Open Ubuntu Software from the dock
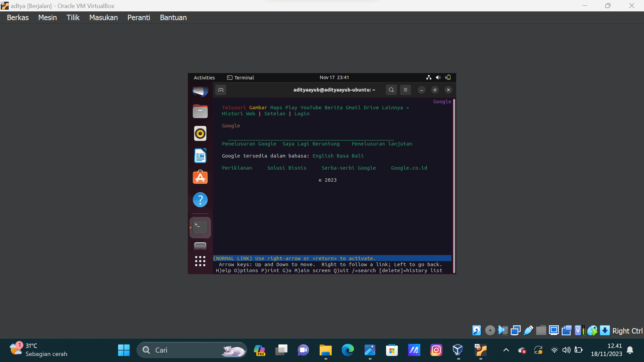Viewport: 644px width, 362px height. [200, 177]
